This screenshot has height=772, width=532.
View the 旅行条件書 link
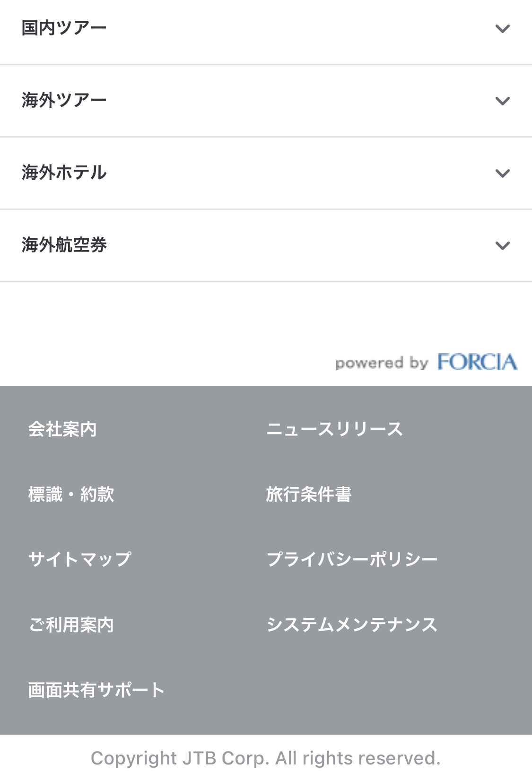pos(308,494)
